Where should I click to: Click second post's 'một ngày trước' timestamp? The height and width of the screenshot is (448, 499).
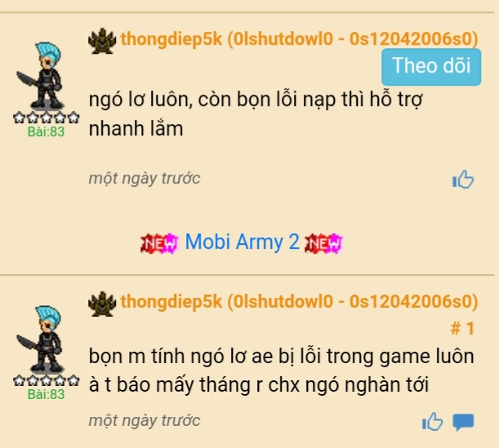(x=145, y=420)
